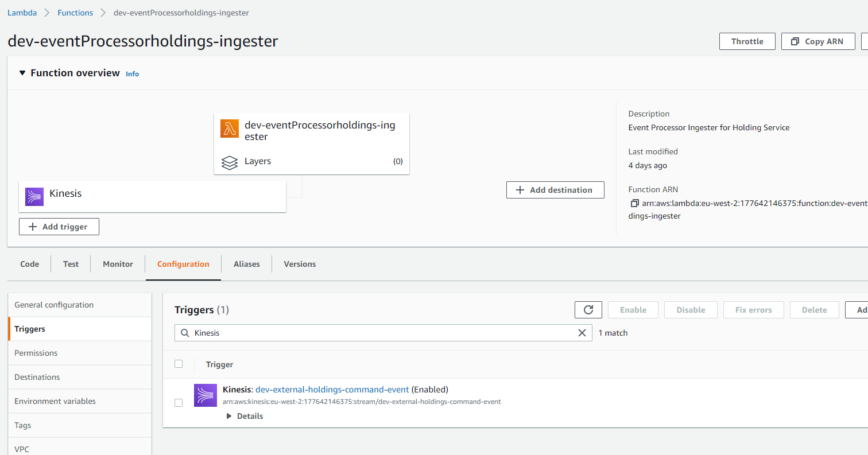Viewport: 868px width, 455px height.
Task: Open dev-external-holdings-command-event stream link
Action: pos(332,390)
